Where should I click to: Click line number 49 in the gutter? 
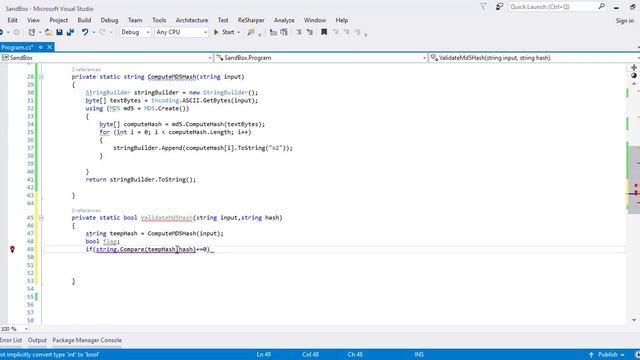[x=30, y=249]
